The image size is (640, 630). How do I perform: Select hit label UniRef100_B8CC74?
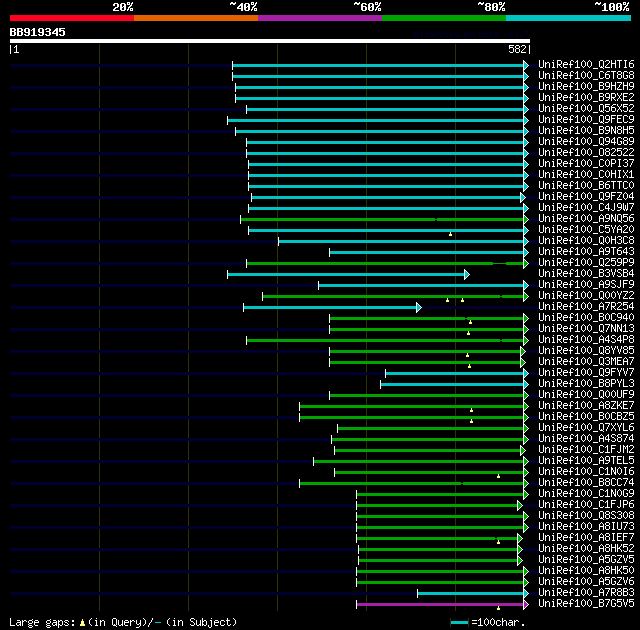coord(586,483)
